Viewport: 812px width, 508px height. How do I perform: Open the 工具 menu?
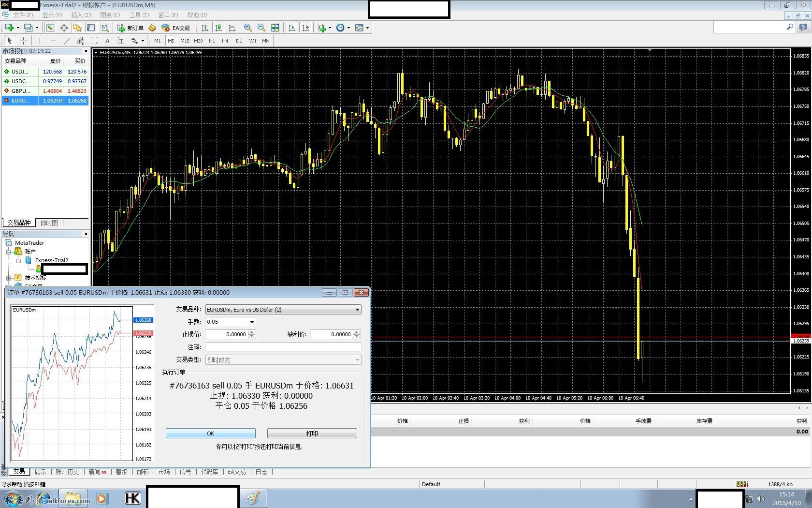tap(139, 15)
